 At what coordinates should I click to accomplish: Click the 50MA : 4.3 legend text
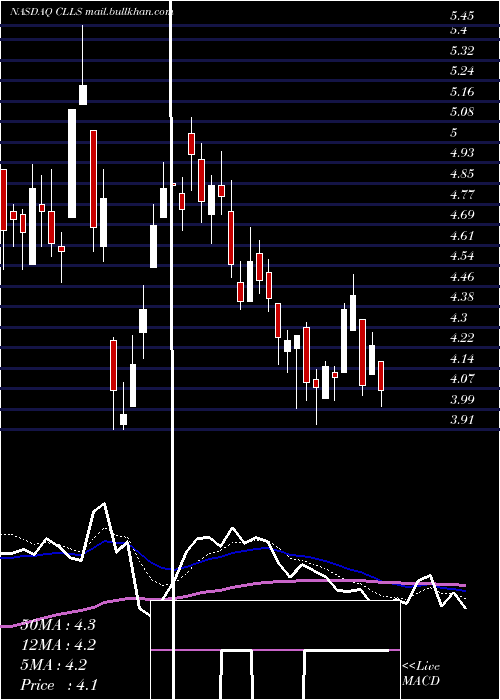tap(58, 625)
